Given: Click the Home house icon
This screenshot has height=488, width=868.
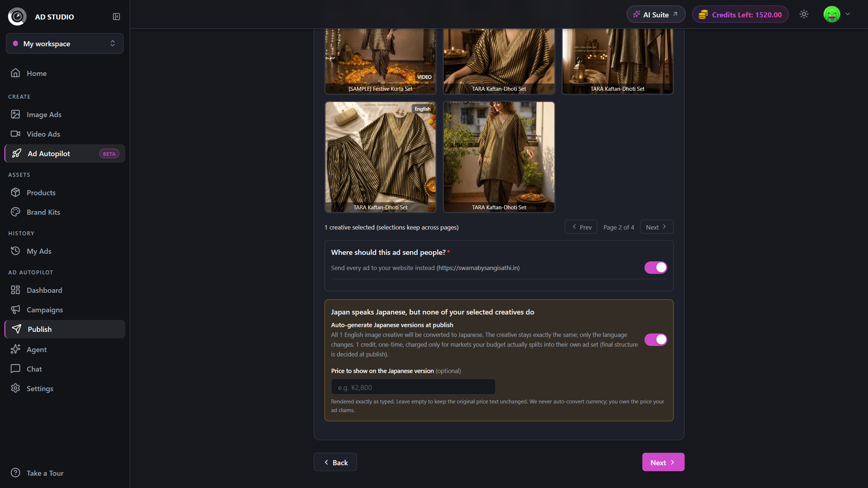Looking at the screenshot, I should click(15, 73).
